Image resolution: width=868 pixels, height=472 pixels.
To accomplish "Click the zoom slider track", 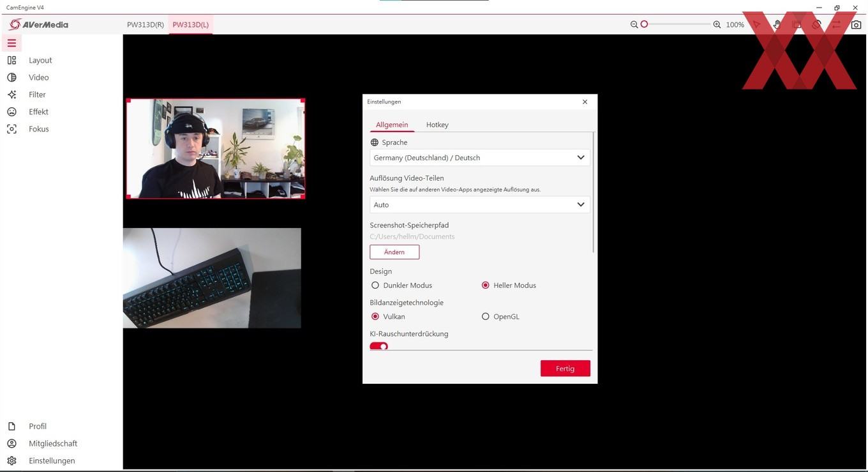I will coord(678,24).
